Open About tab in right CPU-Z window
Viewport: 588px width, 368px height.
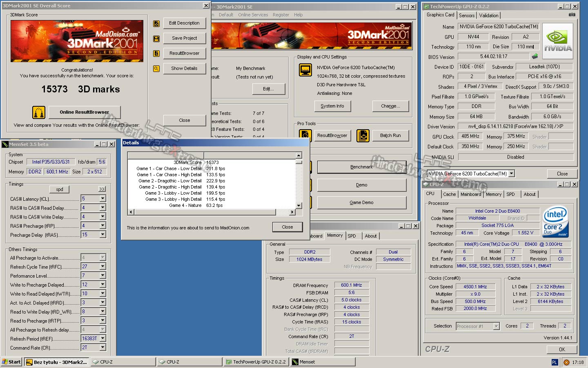[x=530, y=195]
